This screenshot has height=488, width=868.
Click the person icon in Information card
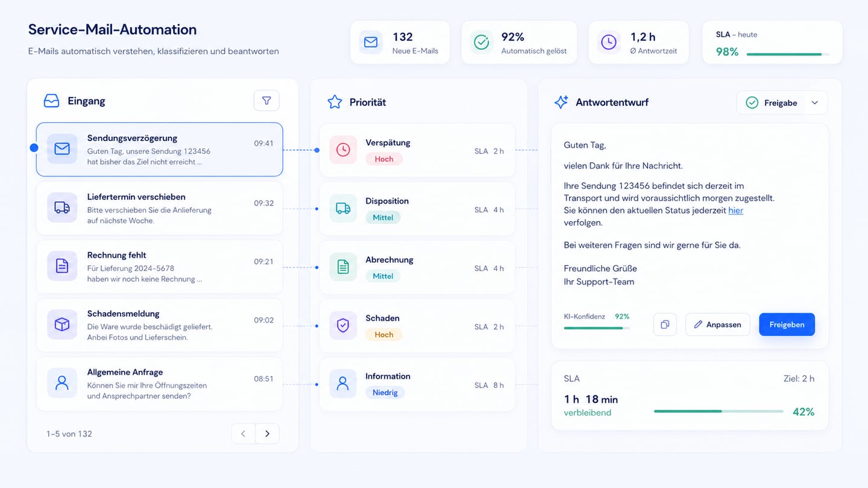[x=343, y=384]
